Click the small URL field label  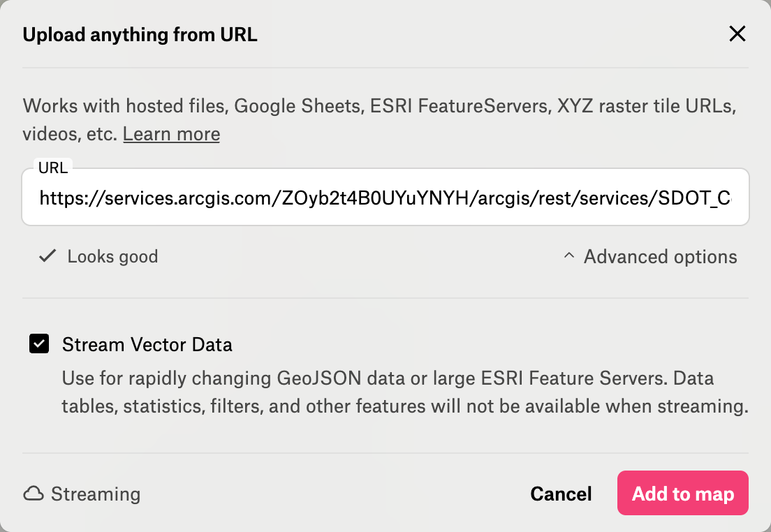tap(53, 168)
